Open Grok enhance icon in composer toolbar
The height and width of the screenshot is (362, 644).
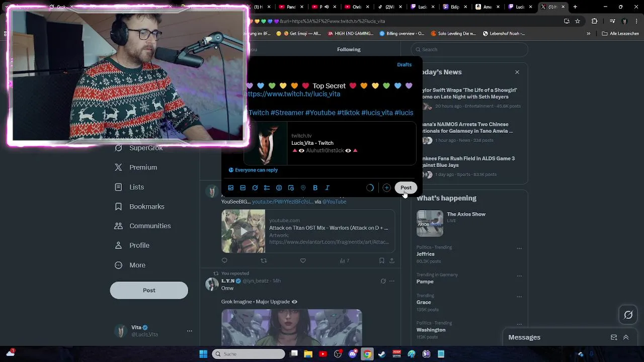point(255,188)
